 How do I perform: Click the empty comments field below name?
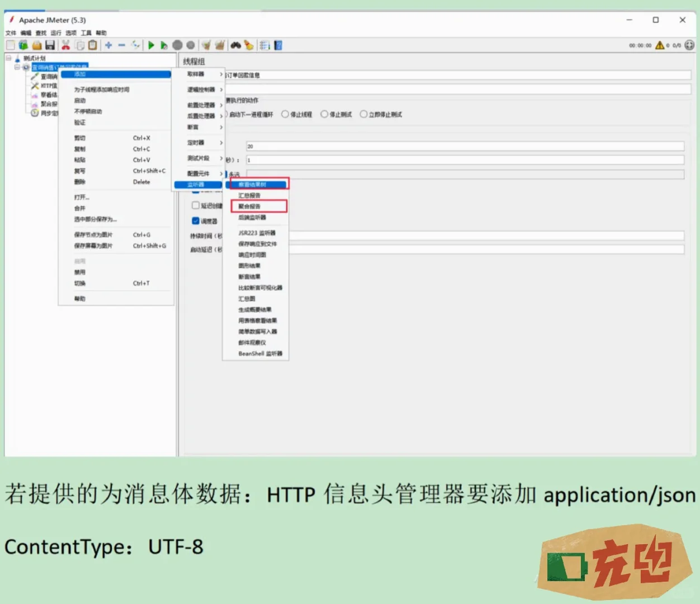(x=458, y=89)
